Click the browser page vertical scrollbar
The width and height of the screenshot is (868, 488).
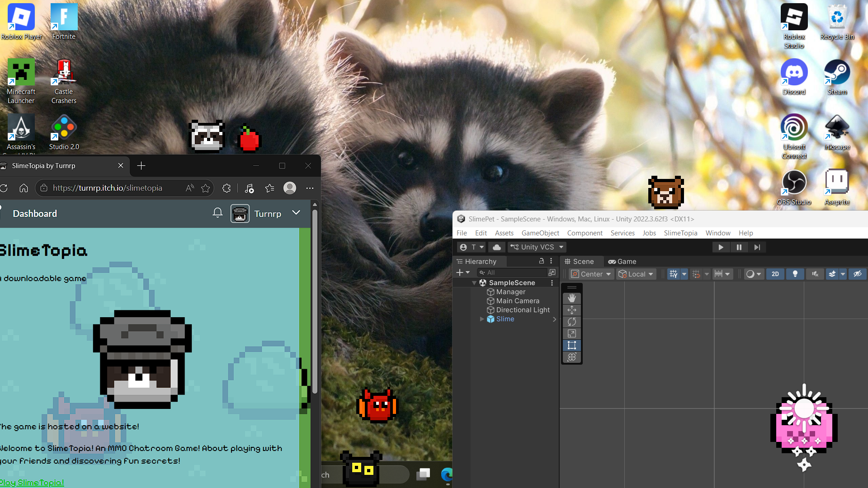(x=315, y=298)
